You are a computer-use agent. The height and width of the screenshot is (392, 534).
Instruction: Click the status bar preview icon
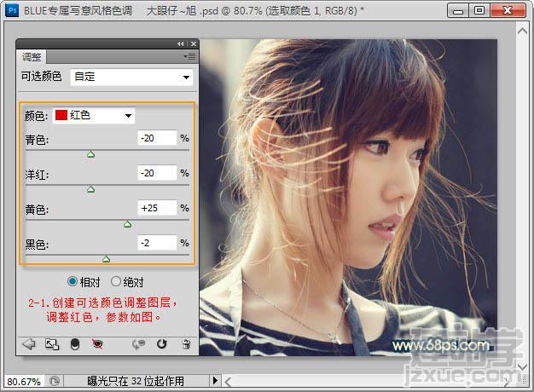pos(55,381)
